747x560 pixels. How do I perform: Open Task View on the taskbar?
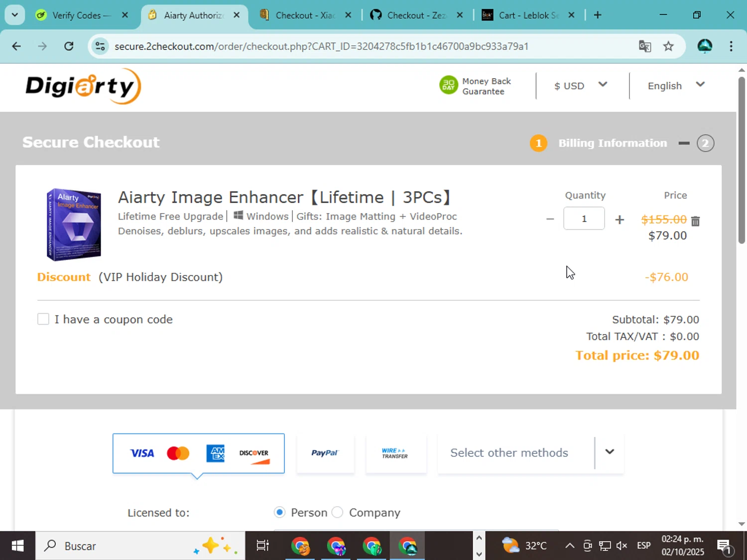pyautogui.click(x=262, y=546)
